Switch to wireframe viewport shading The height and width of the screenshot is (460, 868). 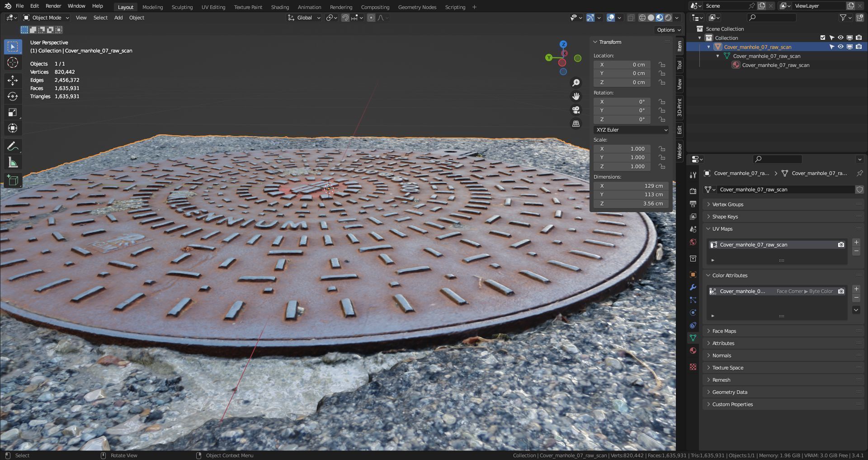(x=642, y=18)
